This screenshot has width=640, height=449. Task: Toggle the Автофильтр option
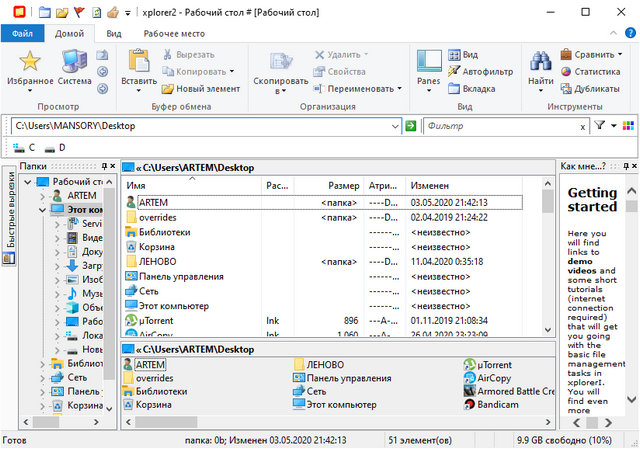tap(480, 72)
